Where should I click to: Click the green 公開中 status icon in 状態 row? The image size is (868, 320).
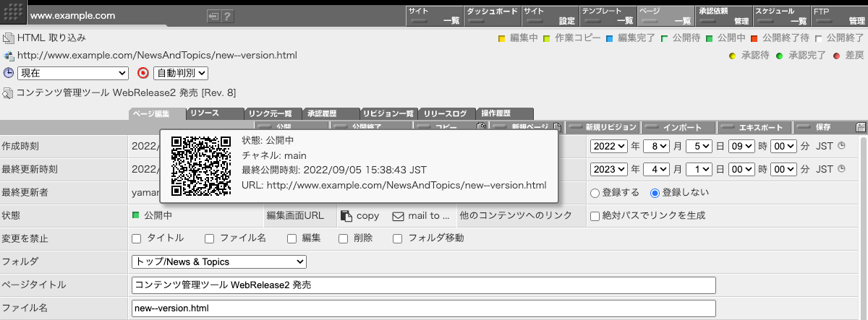[x=135, y=215]
